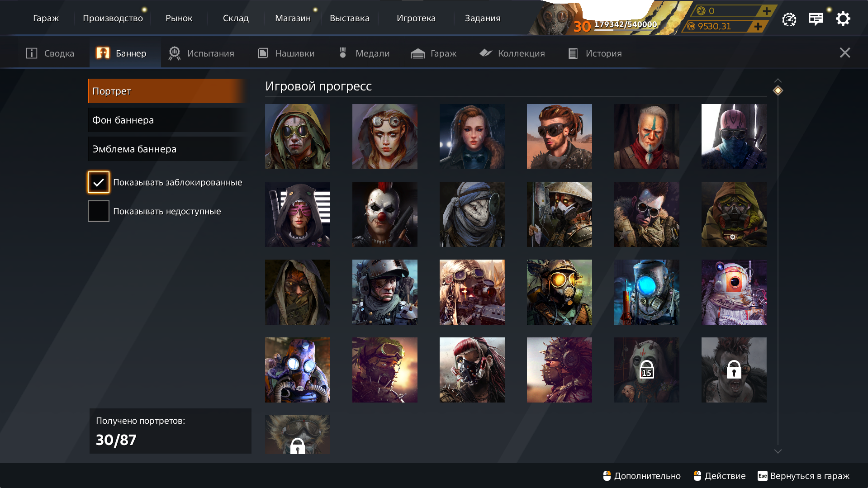
Task: Close the profile panel with X
Action: click(844, 53)
